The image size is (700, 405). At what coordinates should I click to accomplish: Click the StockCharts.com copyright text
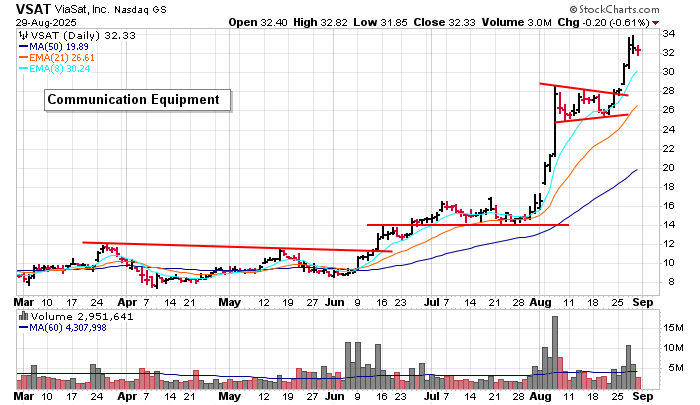tap(614, 9)
